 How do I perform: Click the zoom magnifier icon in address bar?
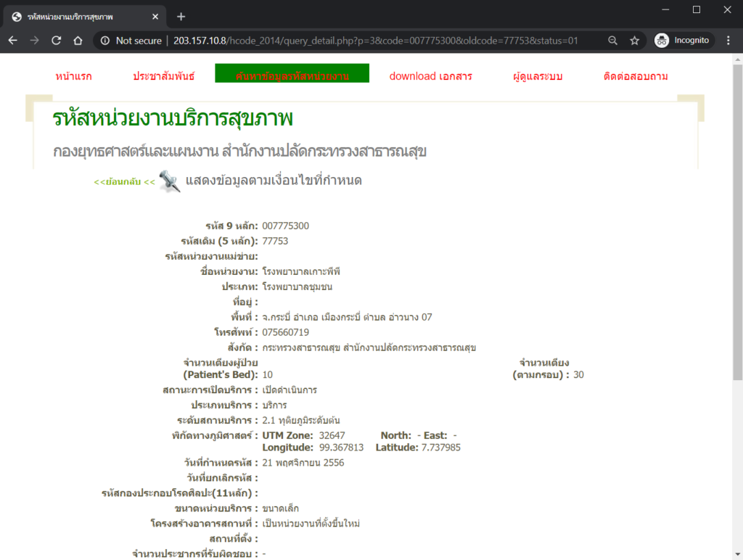[613, 41]
